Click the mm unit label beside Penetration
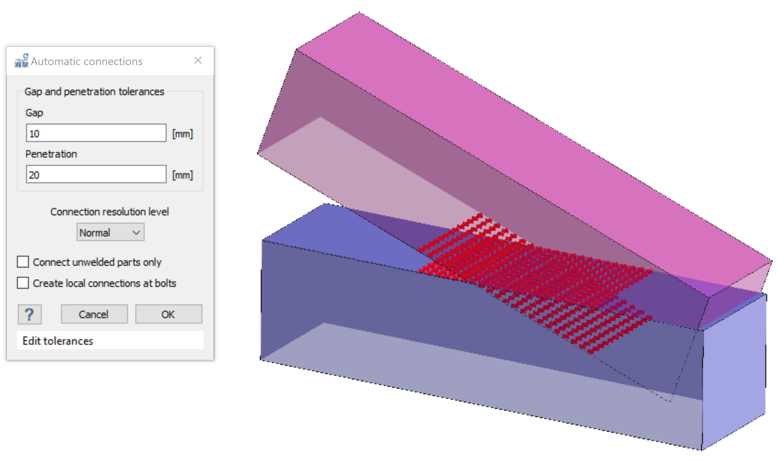 pos(182,174)
